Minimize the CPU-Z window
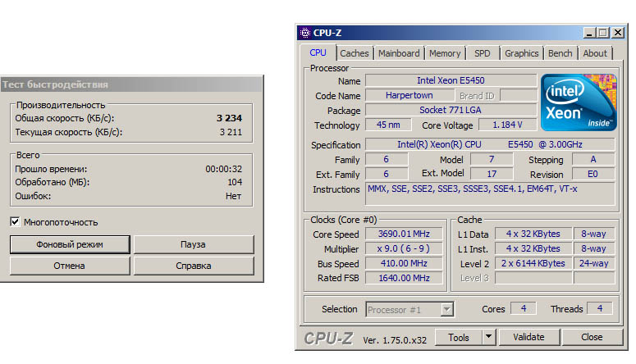636x364 pixels. 590,33
